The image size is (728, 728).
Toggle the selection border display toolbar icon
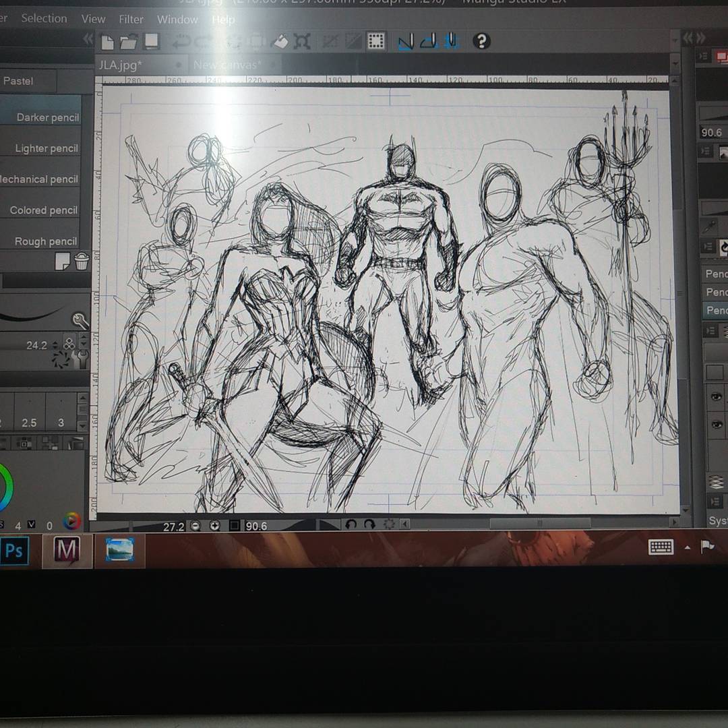point(375,42)
